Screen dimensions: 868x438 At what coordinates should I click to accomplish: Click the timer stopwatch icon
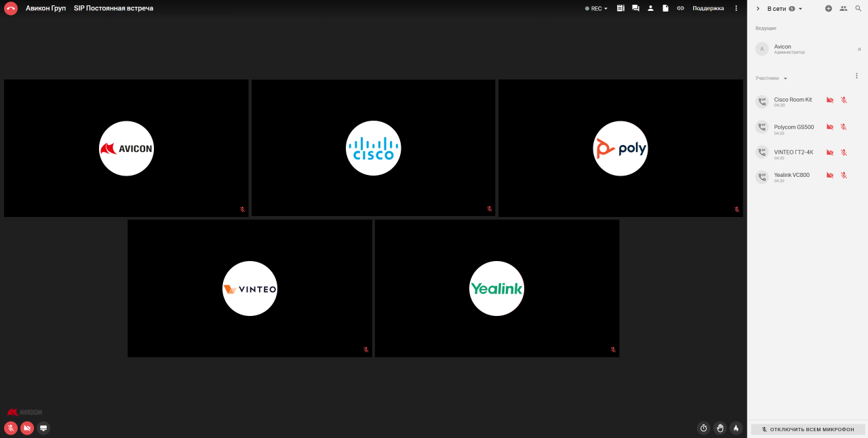point(704,428)
